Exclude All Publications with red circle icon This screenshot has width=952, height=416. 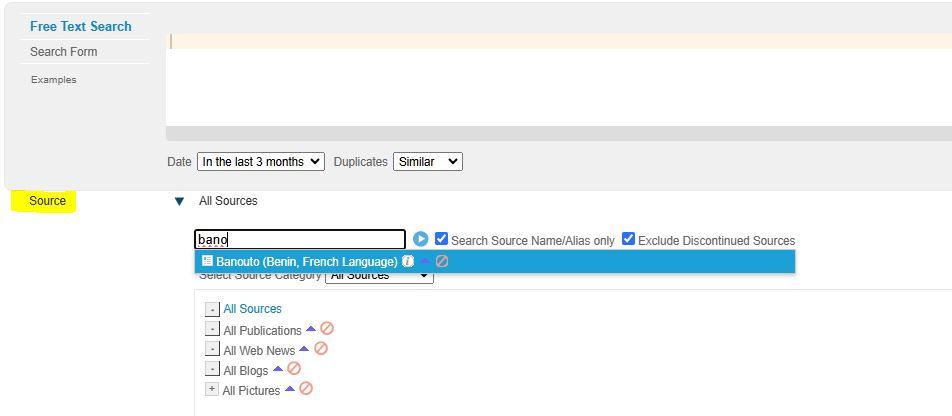[x=327, y=329]
